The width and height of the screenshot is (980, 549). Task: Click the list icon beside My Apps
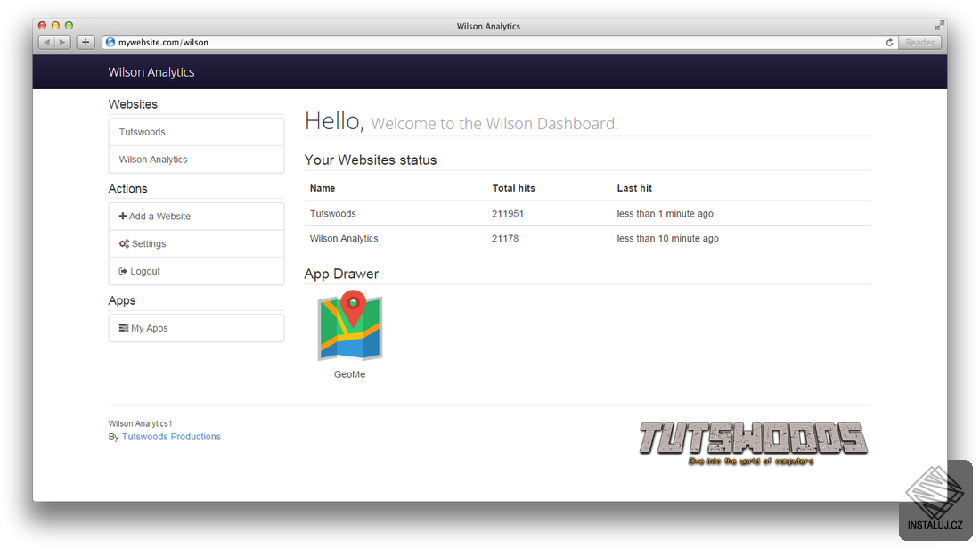pos(124,328)
